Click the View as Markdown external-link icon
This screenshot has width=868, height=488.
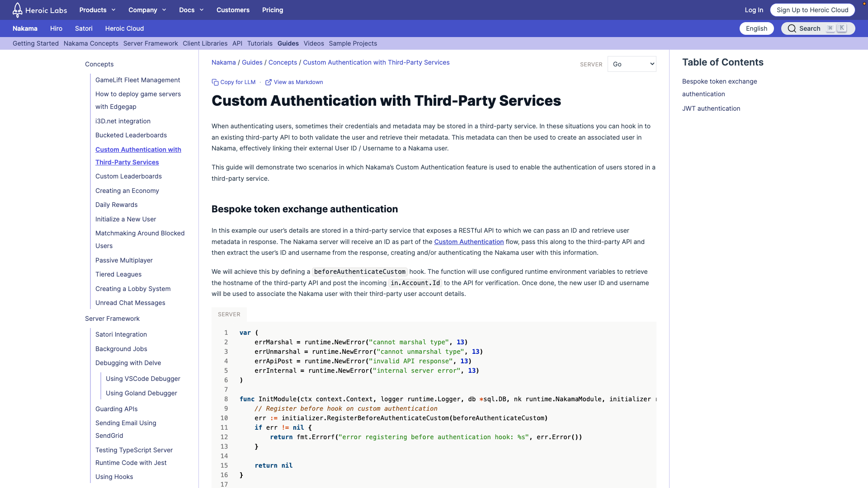point(269,82)
